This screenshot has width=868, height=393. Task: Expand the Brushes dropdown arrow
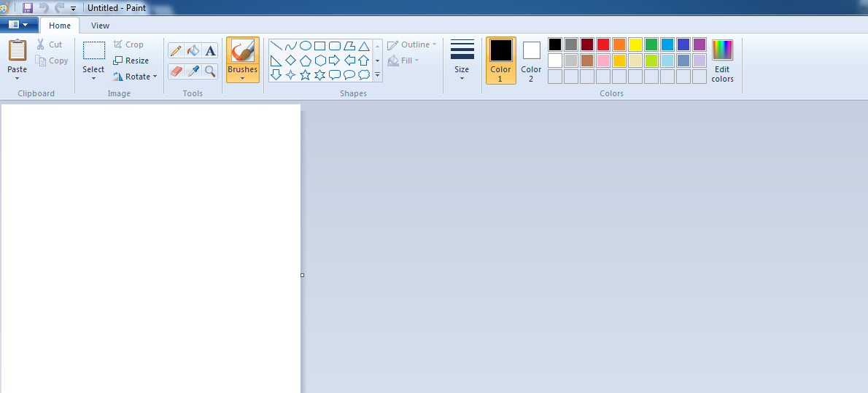[242, 78]
